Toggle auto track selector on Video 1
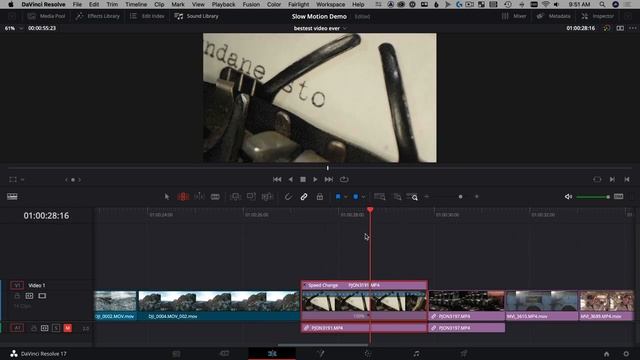The image size is (640, 360). [29, 296]
